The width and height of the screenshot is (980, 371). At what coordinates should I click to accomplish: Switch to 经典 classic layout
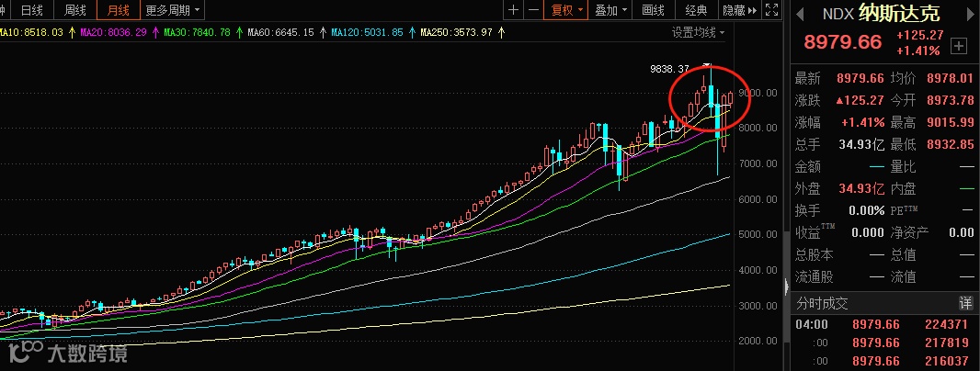(696, 10)
